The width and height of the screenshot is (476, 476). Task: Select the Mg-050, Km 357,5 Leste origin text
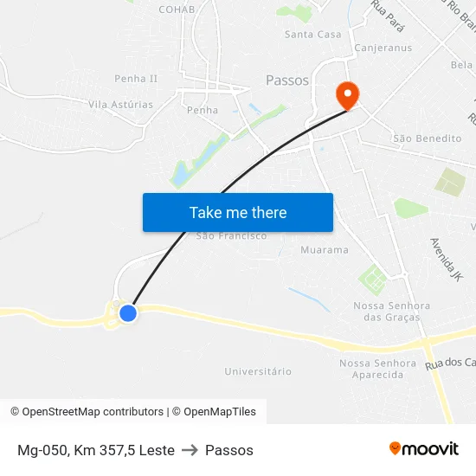pyautogui.click(x=96, y=450)
